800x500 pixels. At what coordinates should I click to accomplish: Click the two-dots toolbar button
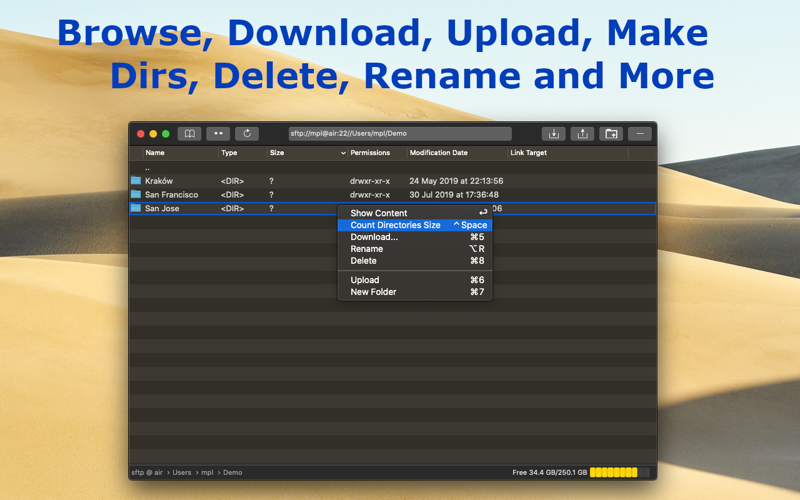[218, 134]
